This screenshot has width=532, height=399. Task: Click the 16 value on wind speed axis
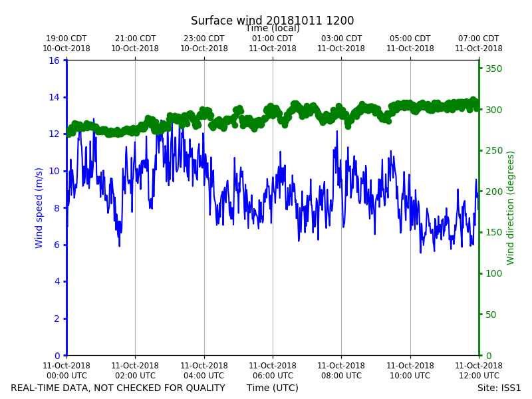click(54, 61)
